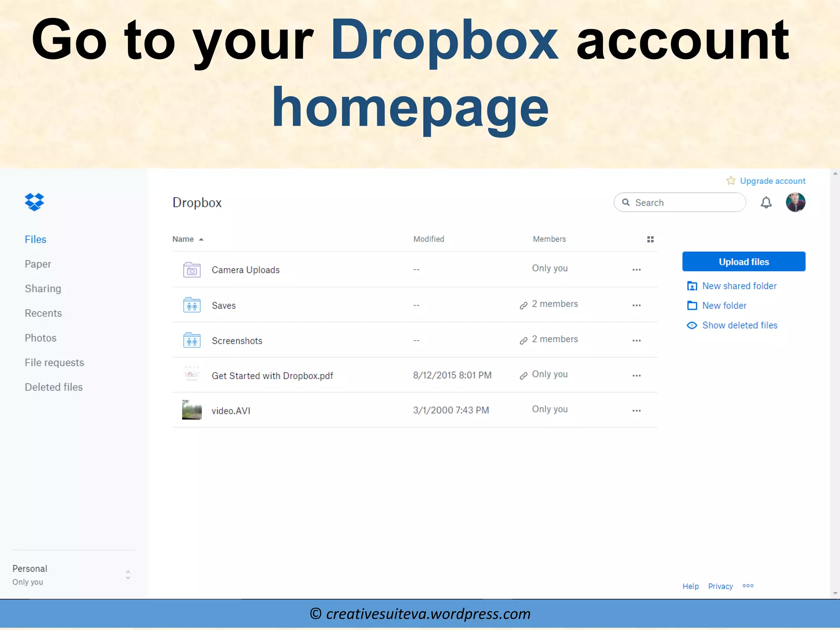Sort the file list by Name column

coord(183,239)
